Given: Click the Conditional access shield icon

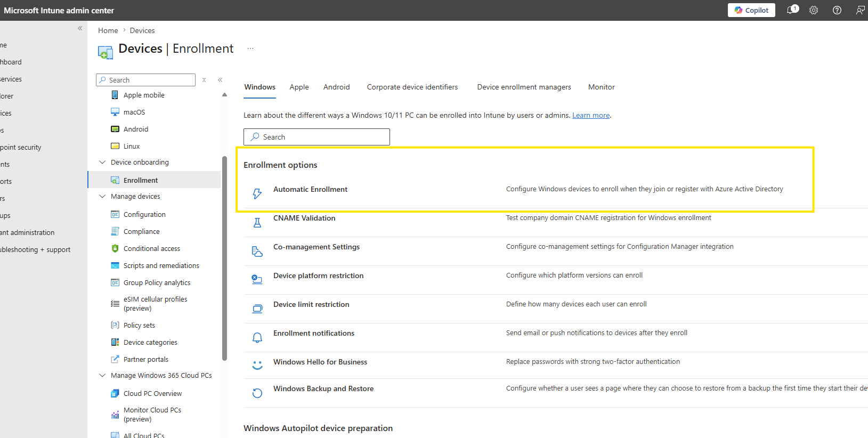Looking at the screenshot, I should tap(115, 248).
